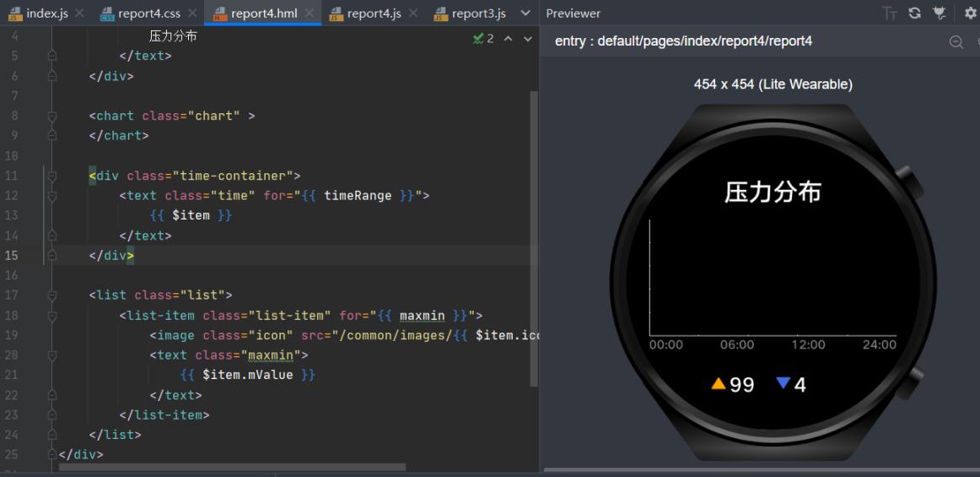
Task: Open the inspections widget showing 2
Action: [x=483, y=39]
